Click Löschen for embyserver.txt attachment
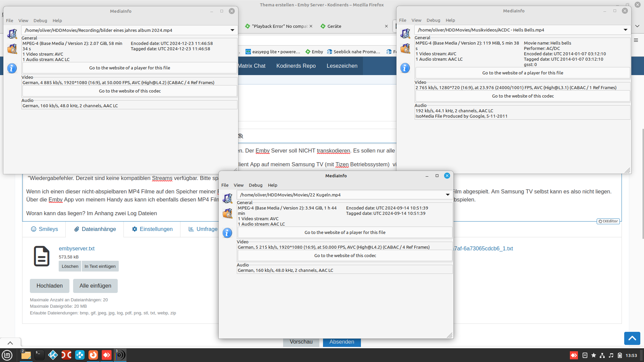This screenshot has height=362, width=644. [x=70, y=266]
